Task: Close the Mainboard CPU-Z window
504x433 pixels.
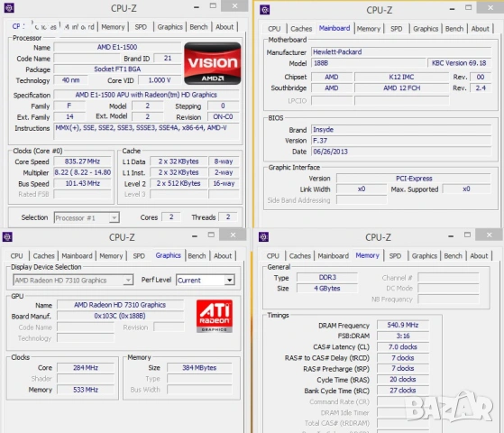Action: point(490,7)
